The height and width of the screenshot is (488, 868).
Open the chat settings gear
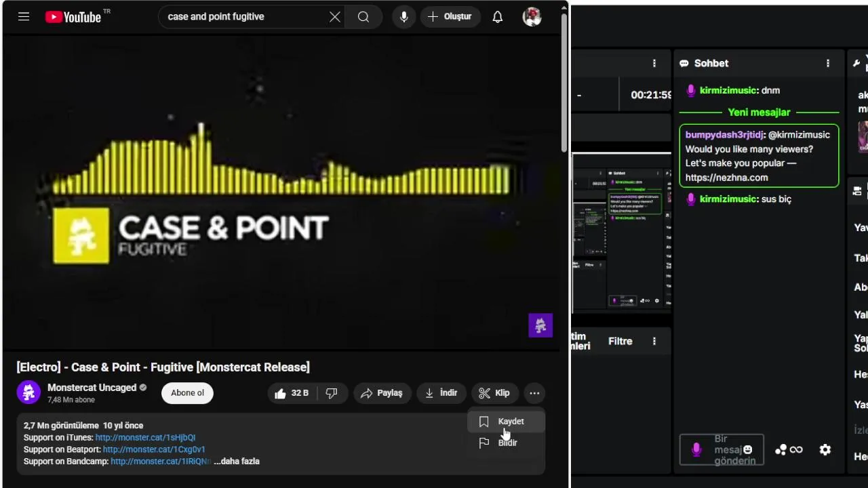point(825,449)
